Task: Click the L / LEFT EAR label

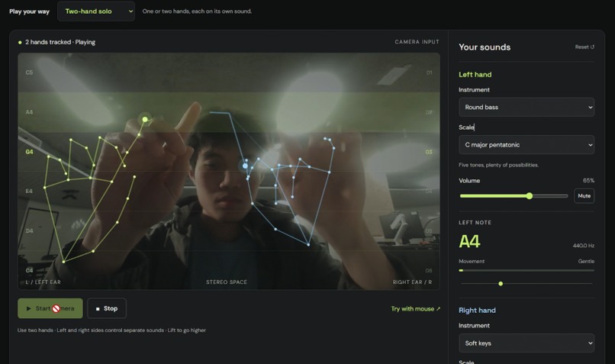Action: [43, 282]
